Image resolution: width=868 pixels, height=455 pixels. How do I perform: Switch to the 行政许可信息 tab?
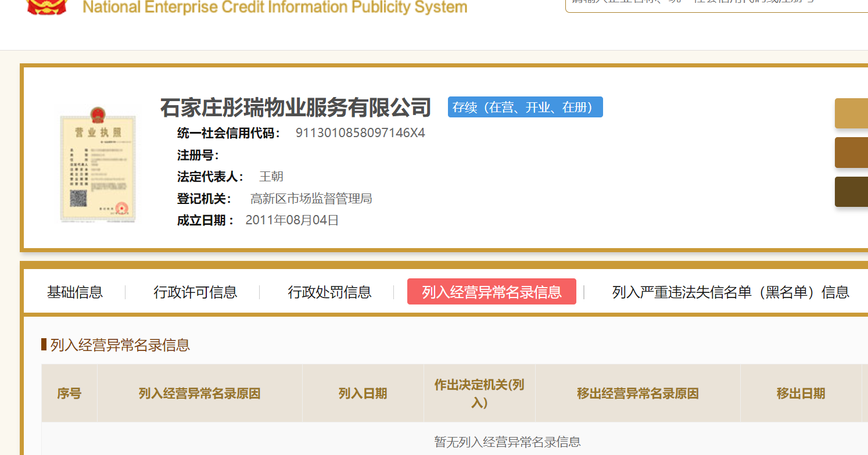(195, 292)
